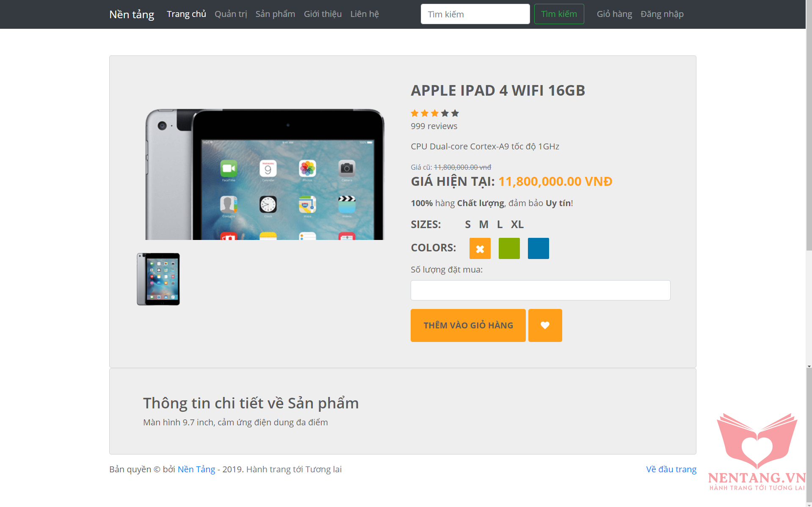
Task: Open the iPad thumbnail image
Action: 158,279
